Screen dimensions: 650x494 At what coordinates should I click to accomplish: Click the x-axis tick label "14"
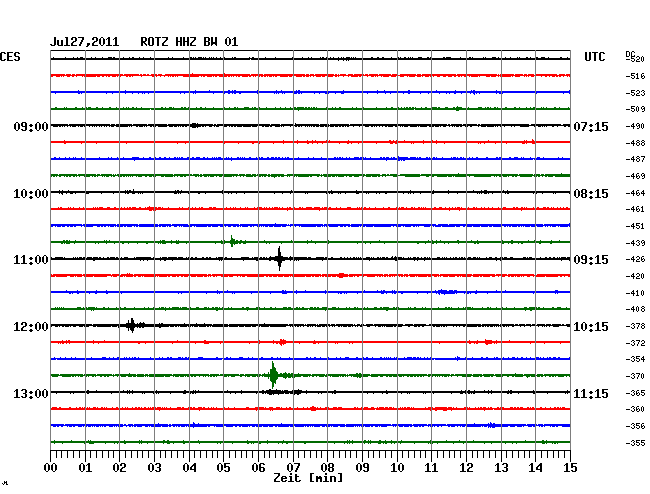click(x=535, y=468)
